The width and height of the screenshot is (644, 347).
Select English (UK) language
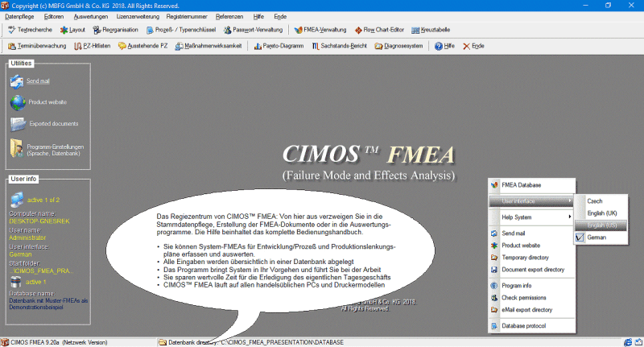click(601, 213)
